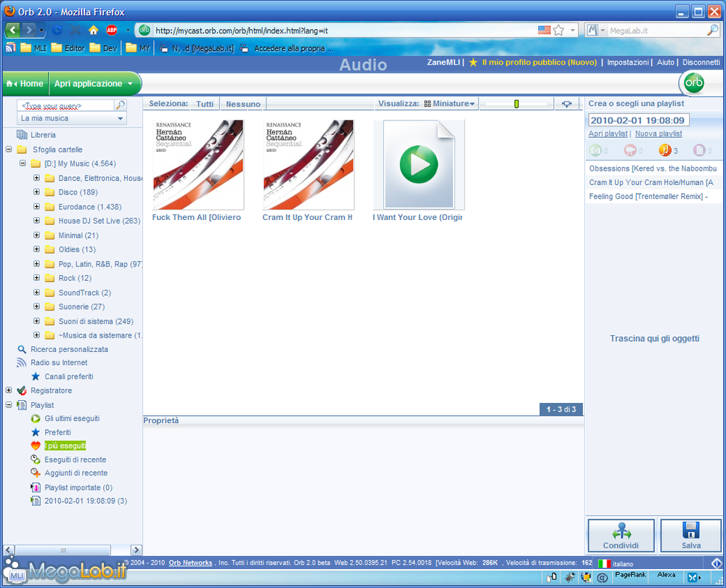
Task: Open the Apri applicazione menu
Action: pyautogui.click(x=94, y=83)
